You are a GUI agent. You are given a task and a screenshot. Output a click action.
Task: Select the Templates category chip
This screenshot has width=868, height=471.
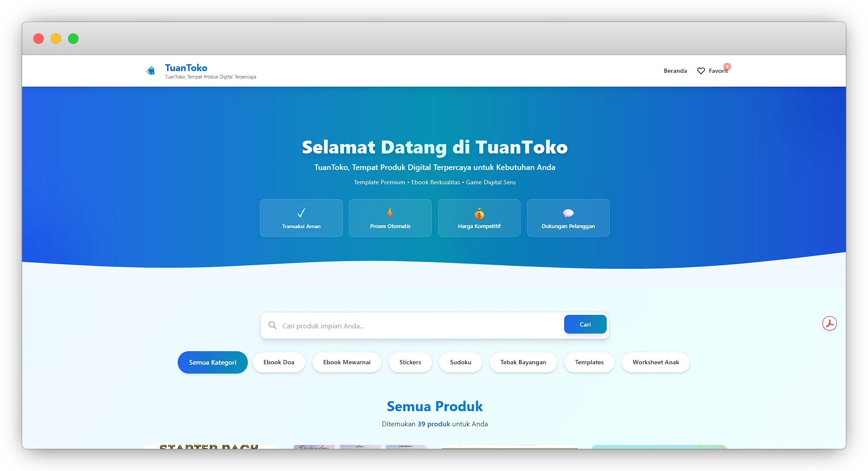[x=589, y=362]
